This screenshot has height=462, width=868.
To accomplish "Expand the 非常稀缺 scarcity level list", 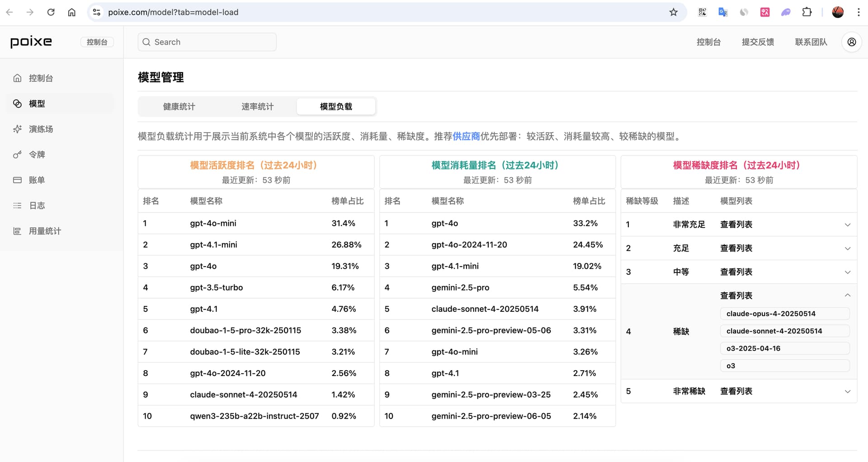I will 847,391.
